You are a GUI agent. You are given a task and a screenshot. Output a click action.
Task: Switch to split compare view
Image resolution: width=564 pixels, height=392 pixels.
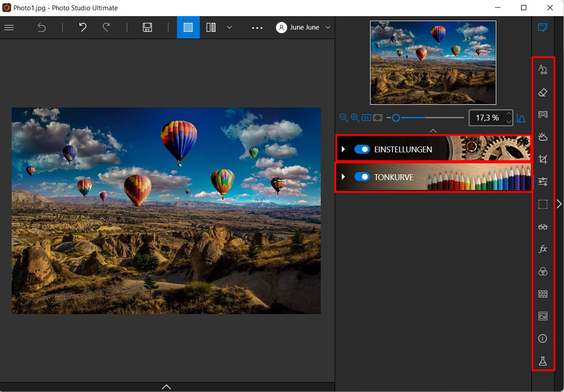click(x=211, y=27)
